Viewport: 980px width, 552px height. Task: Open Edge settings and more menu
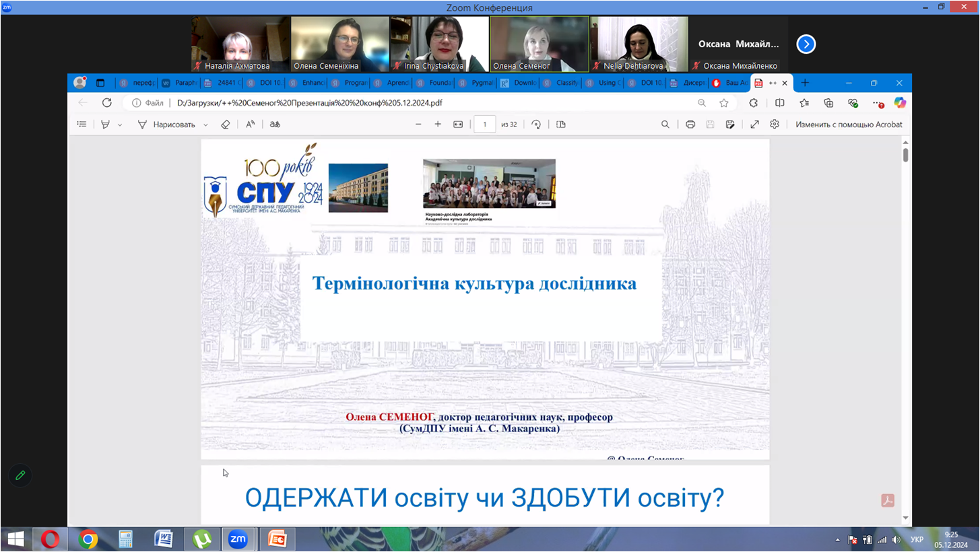pos(878,103)
